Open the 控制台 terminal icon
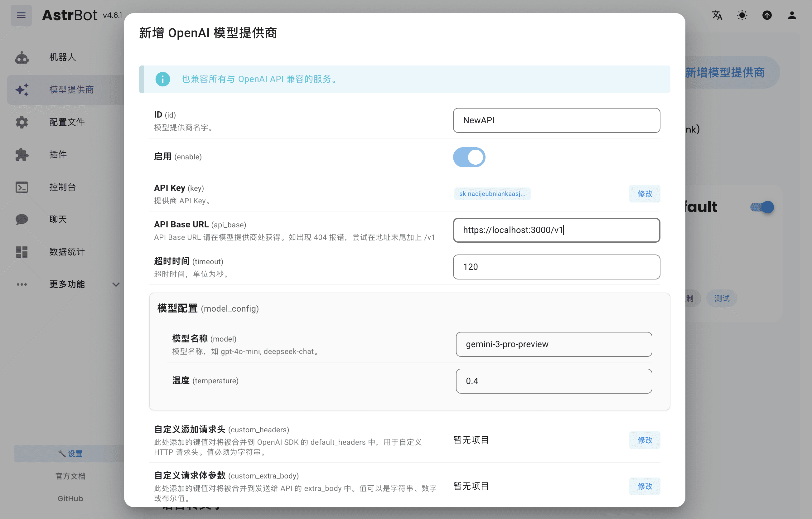This screenshot has width=812, height=519. (21, 187)
